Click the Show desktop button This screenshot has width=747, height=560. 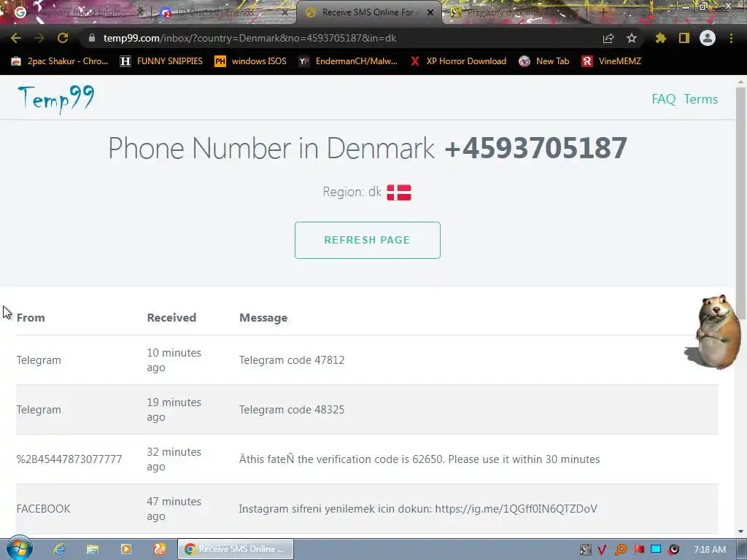[742, 550]
